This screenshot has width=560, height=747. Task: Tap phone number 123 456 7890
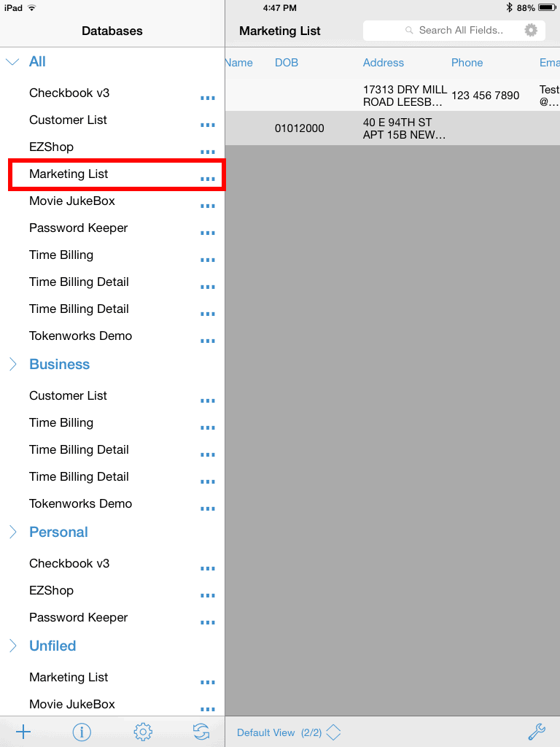485,96
